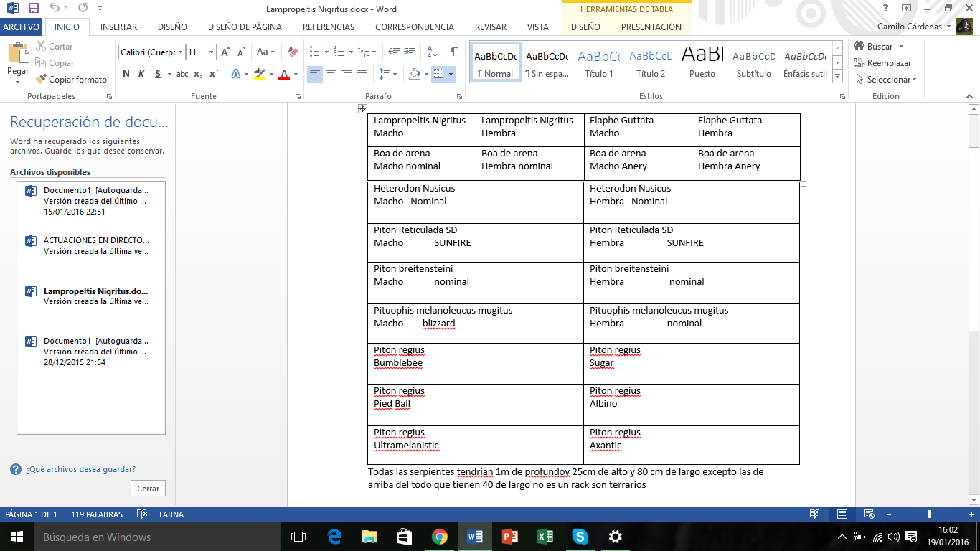Click the table move handle icon
This screenshot has width=980, height=551.
pyautogui.click(x=363, y=108)
